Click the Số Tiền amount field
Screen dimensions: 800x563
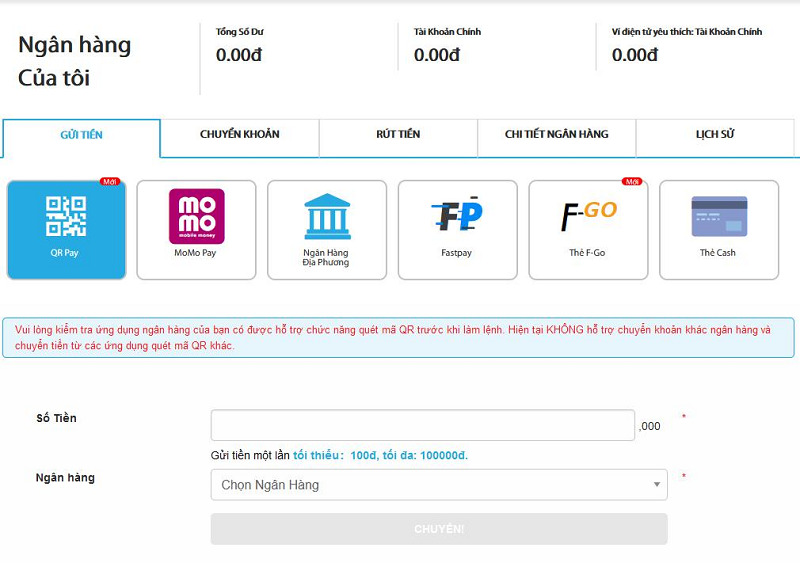point(422,425)
